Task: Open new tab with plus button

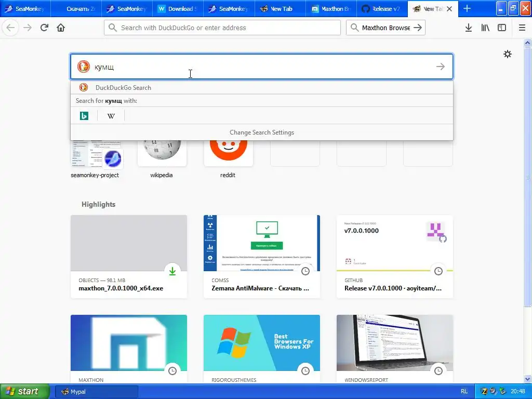Action: click(x=467, y=8)
